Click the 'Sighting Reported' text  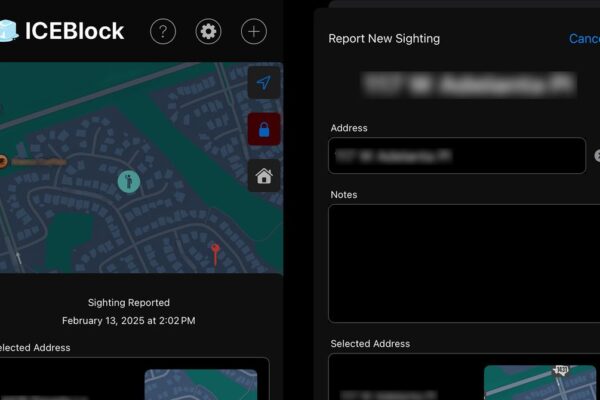(129, 303)
